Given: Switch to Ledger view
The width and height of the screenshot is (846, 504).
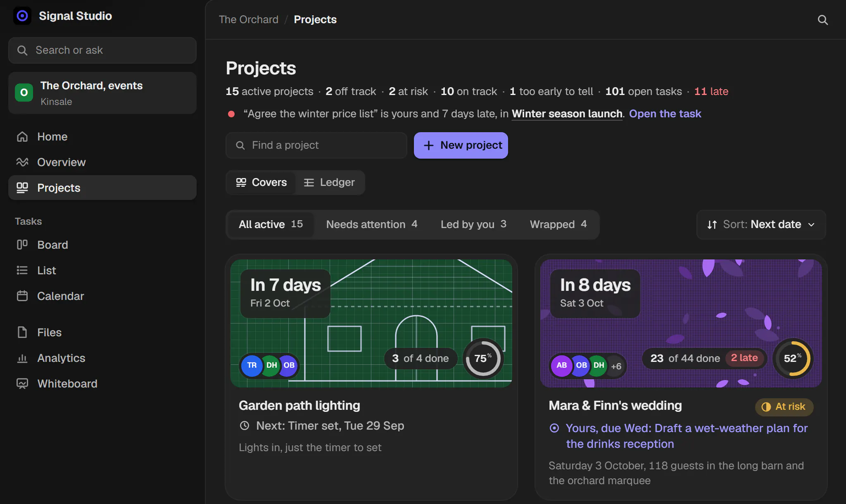Looking at the screenshot, I should click(329, 183).
